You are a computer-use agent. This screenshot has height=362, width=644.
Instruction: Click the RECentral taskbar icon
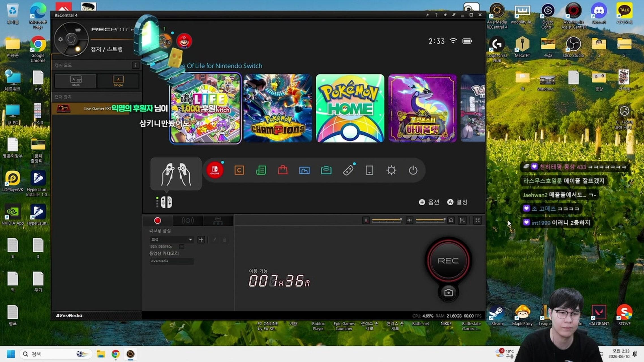pos(130,354)
